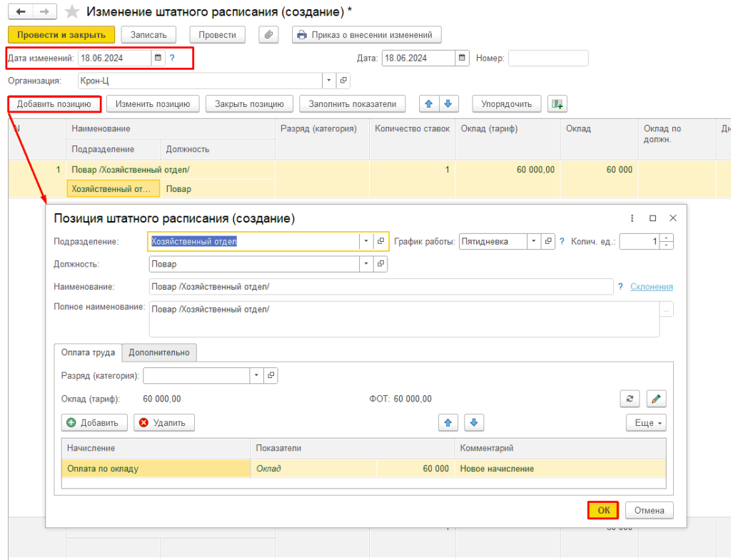Move position down in main table toolbar

448,104
